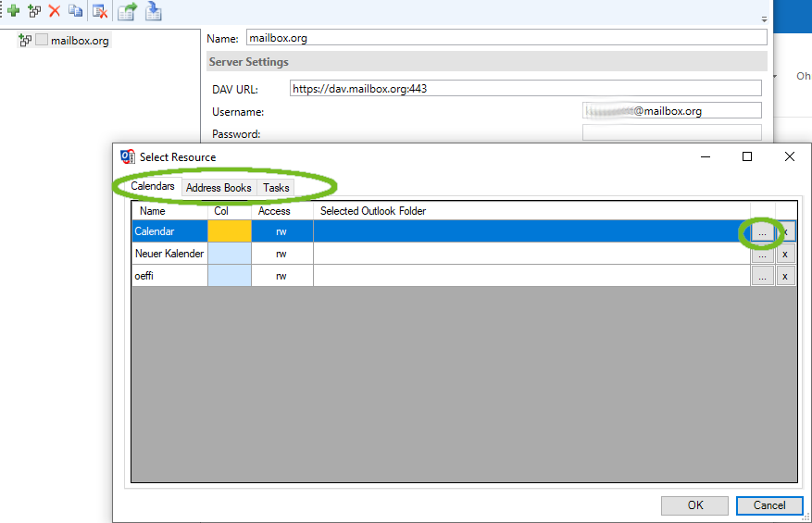The height and width of the screenshot is (523, 812).
Task: Export profiles to file icon
Action: 127,11
